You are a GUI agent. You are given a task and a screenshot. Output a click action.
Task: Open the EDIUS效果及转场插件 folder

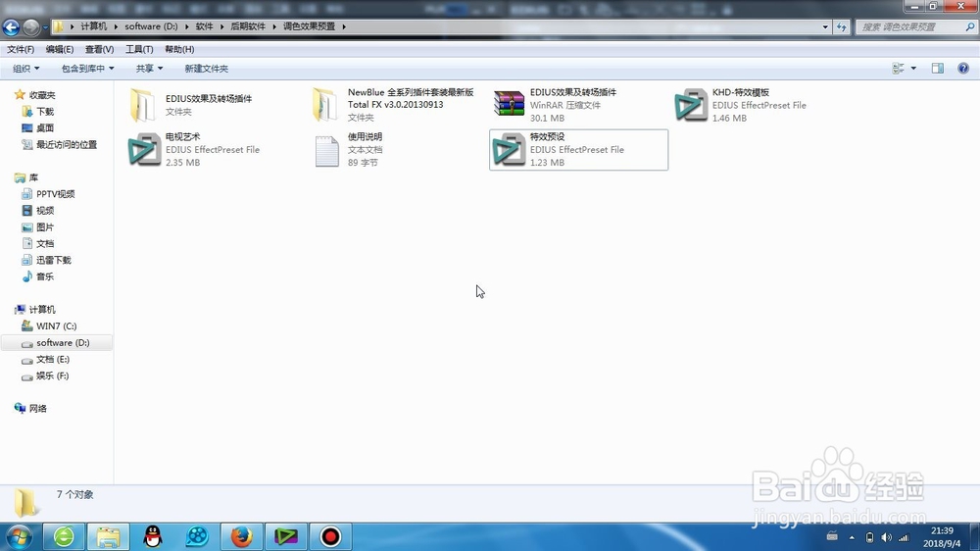pyautogui.click(x=191, y=105)
